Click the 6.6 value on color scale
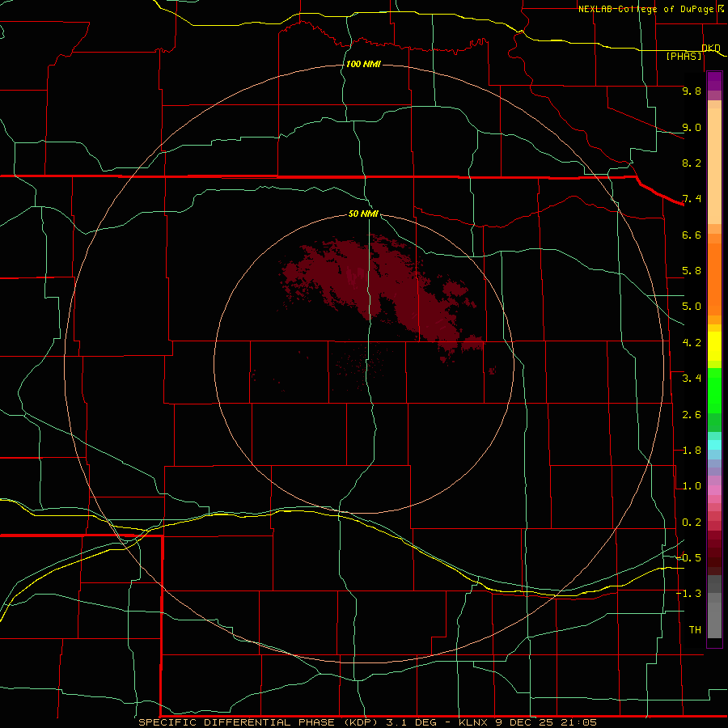 tap(692, 235)
